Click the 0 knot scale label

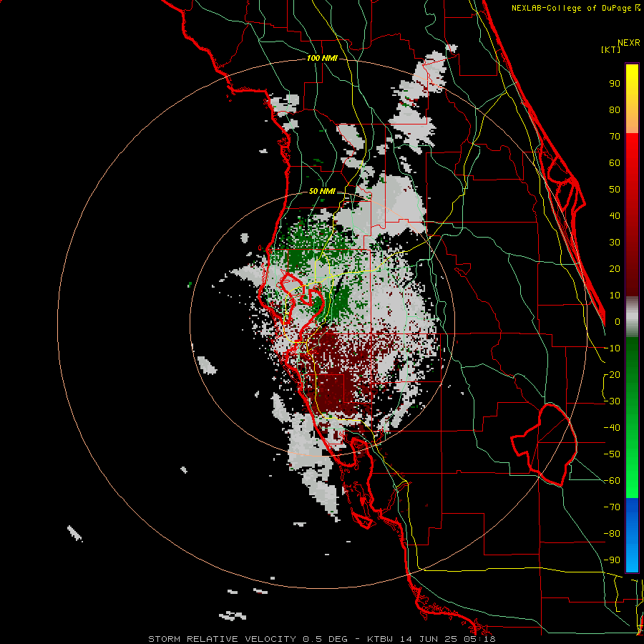[x=618, y=322]
